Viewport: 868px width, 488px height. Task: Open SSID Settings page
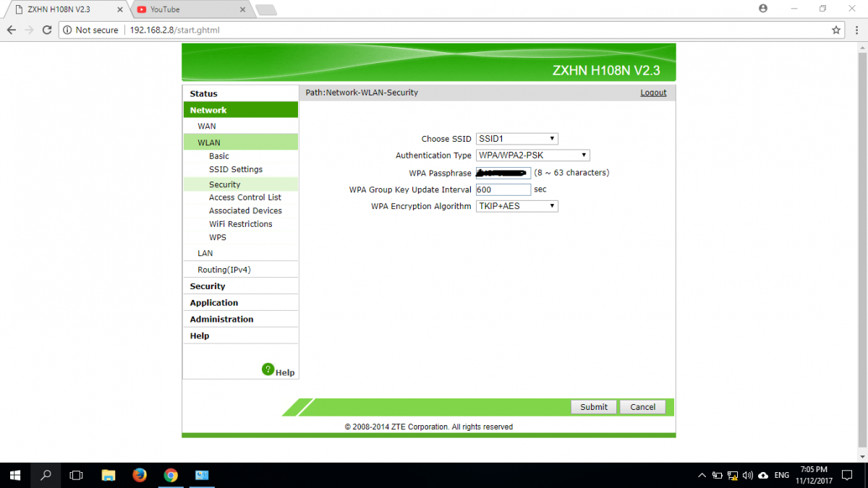[x=236, y=169]
